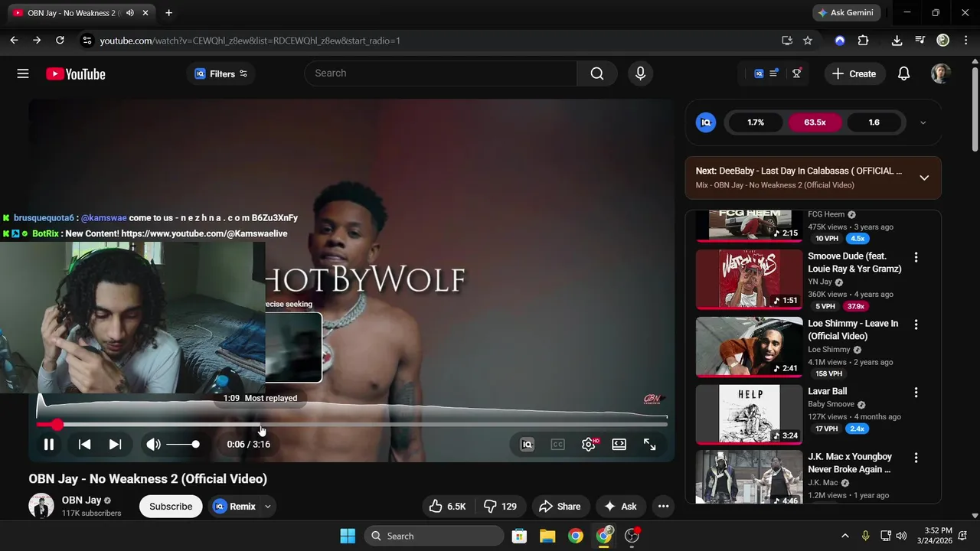Collapse the Next mix playlist chevron

[924, 178]
